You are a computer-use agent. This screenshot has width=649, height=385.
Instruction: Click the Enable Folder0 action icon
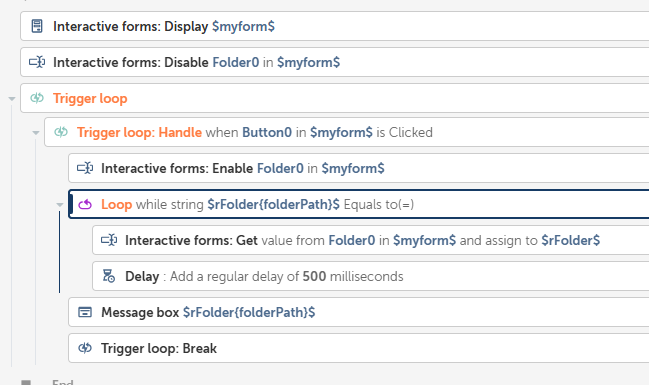pos(85,168)
